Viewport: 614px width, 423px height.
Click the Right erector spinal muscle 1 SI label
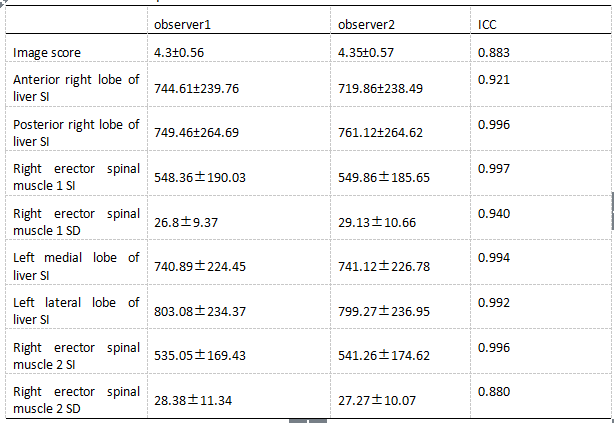pos(76,177)
